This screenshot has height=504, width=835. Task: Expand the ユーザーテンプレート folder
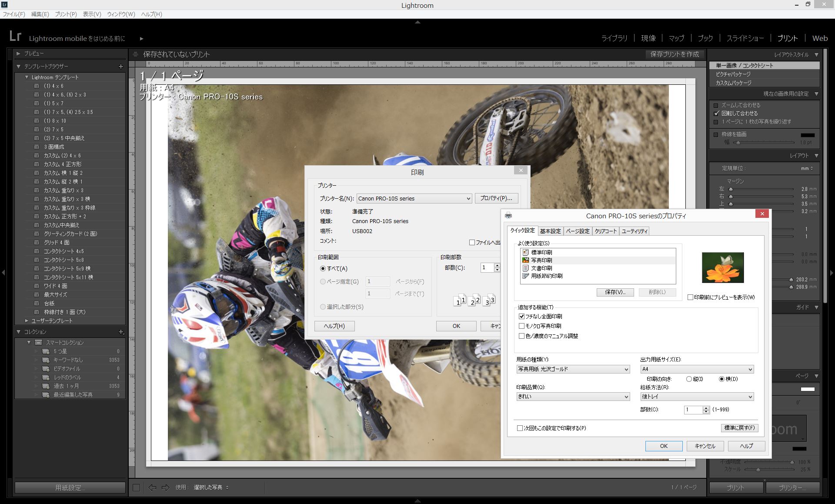point(27,321)
